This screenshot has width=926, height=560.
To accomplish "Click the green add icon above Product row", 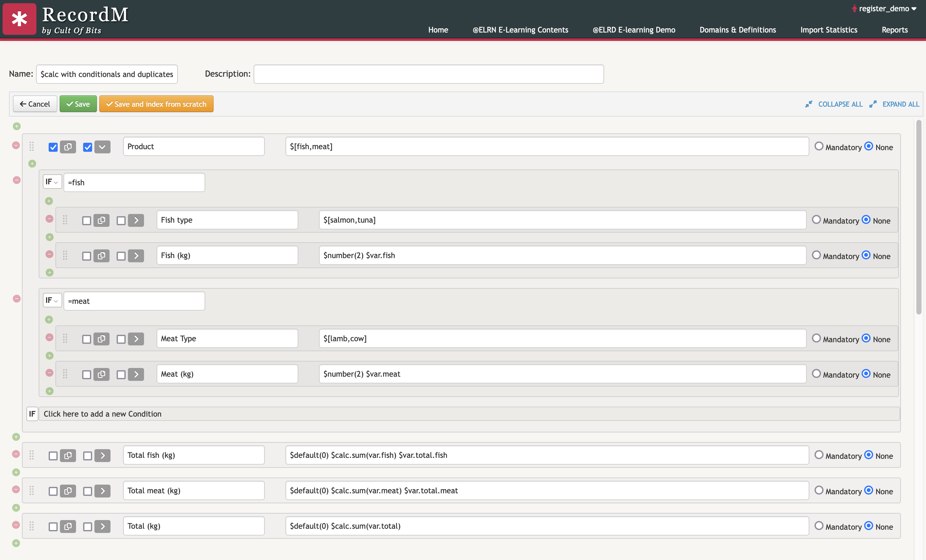I will pyautogui.click(x=16, y=126).
